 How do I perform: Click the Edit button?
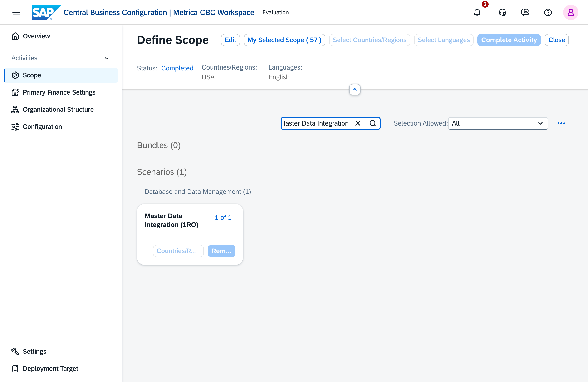click(230, 40)
